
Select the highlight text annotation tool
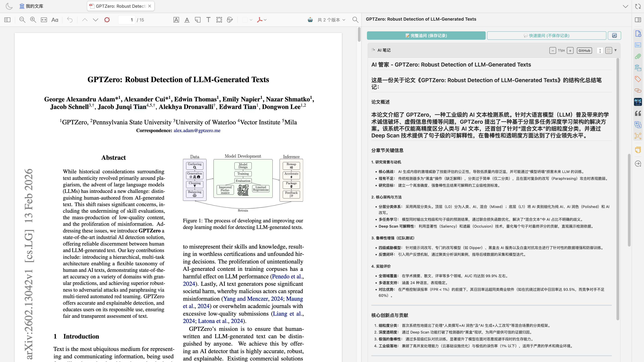click(x=176, y=20)
